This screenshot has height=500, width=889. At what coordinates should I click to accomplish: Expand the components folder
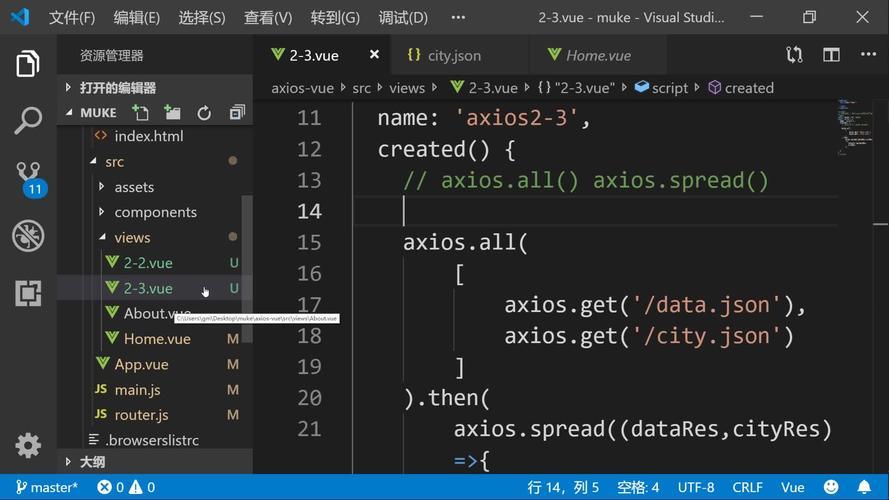point(155,212)
